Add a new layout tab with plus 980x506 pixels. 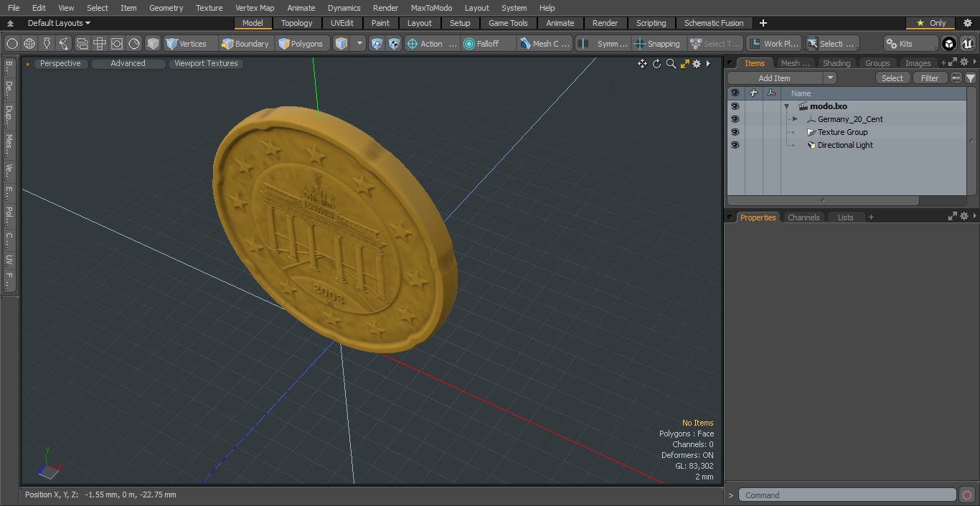tap(763, 23)
